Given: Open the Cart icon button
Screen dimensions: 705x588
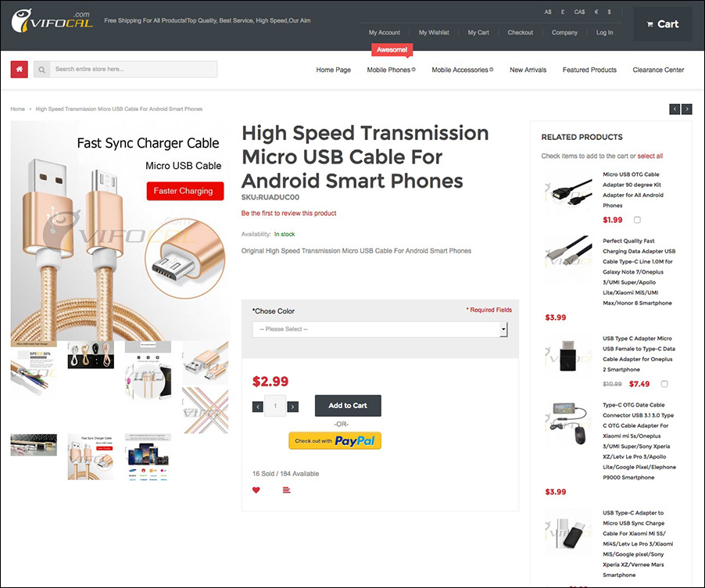Looking at the screenshot, I should [x=662, y=24].
